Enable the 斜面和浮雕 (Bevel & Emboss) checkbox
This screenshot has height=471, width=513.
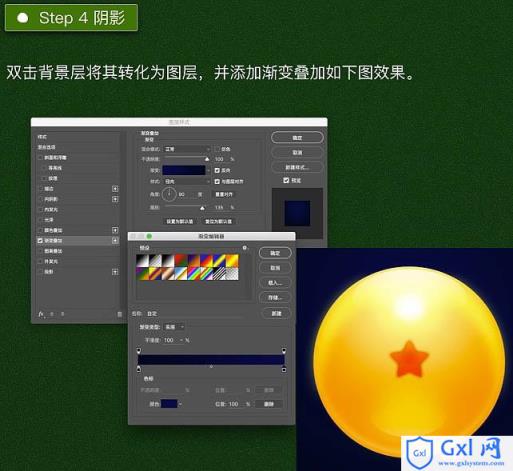40,158
